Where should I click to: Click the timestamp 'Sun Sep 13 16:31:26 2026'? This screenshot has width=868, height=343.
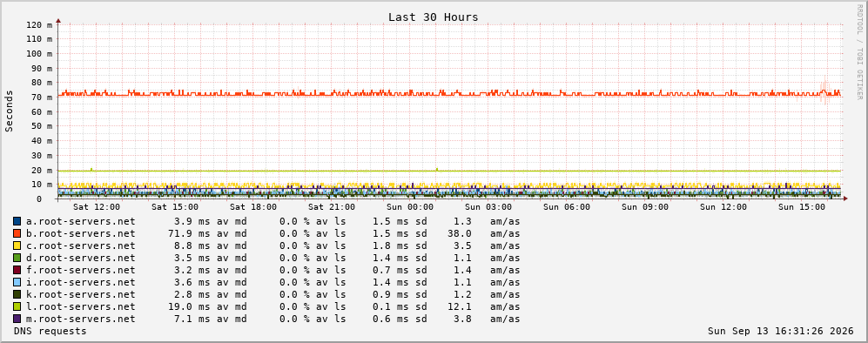[x=781, y=331]
